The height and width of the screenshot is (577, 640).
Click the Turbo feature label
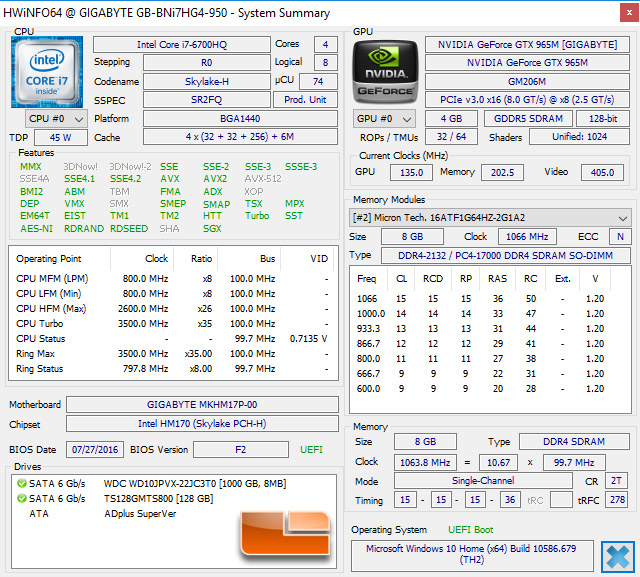[257, 216]
